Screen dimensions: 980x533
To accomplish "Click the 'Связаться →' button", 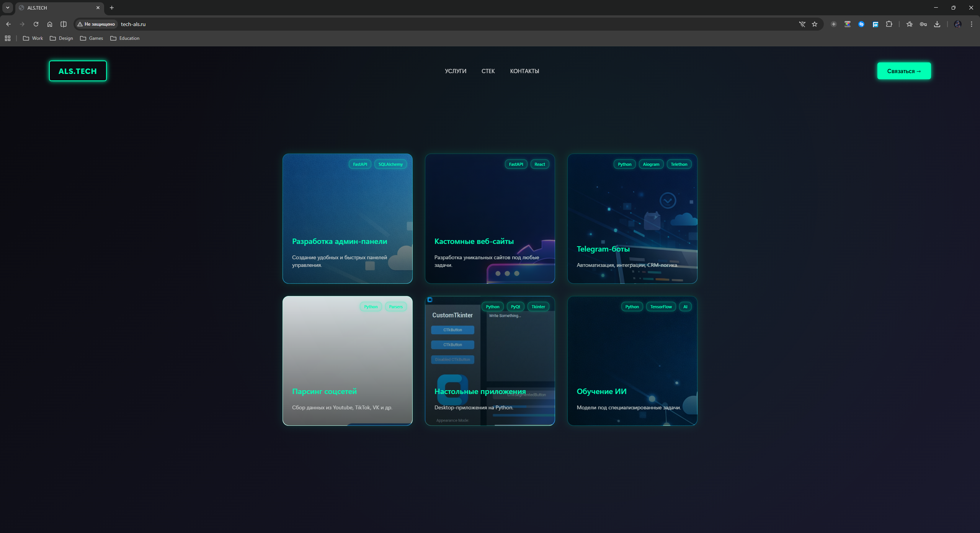I will point(904,71).
